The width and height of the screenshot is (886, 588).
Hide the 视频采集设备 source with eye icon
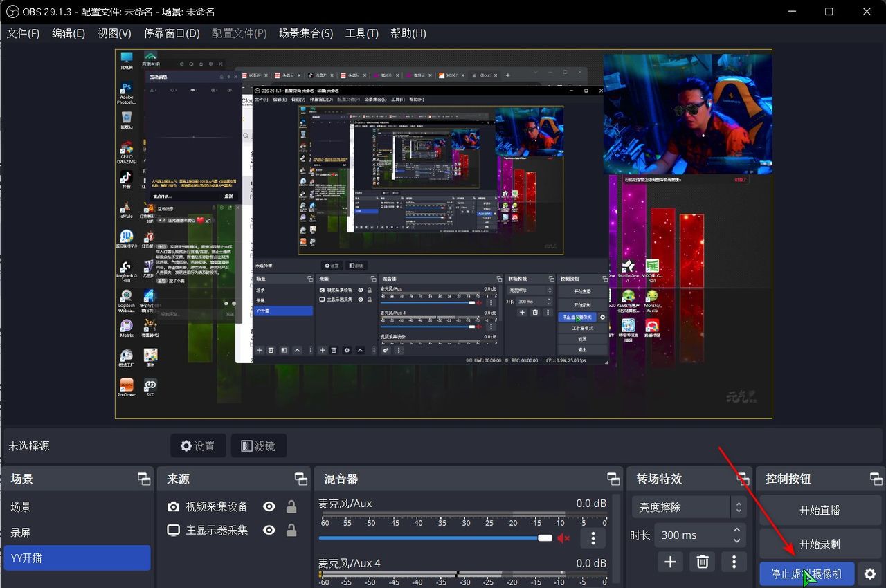coord(269,507)
